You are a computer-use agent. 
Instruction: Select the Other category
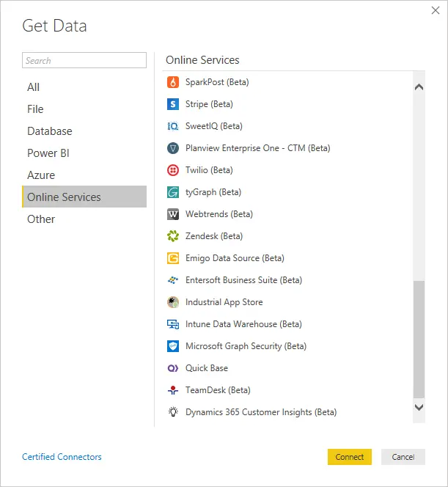(84, 219)
